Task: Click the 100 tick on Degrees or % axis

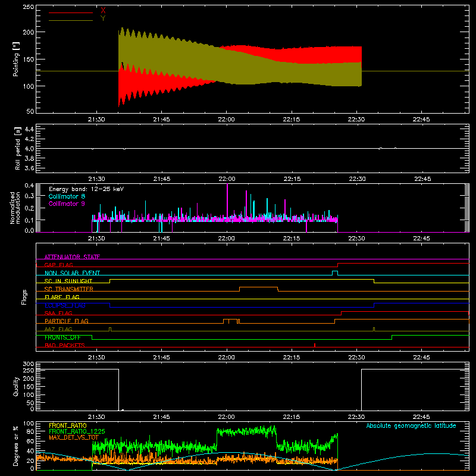Action: 29,424
